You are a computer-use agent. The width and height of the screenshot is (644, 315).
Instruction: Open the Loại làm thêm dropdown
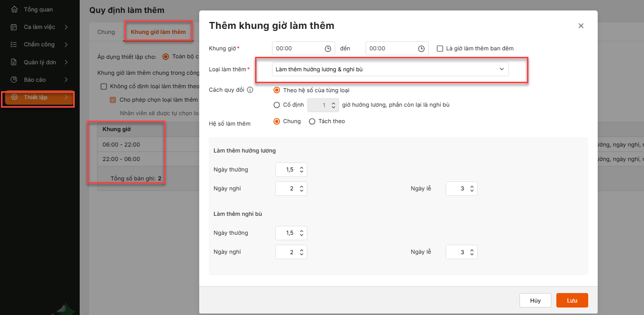390,69
